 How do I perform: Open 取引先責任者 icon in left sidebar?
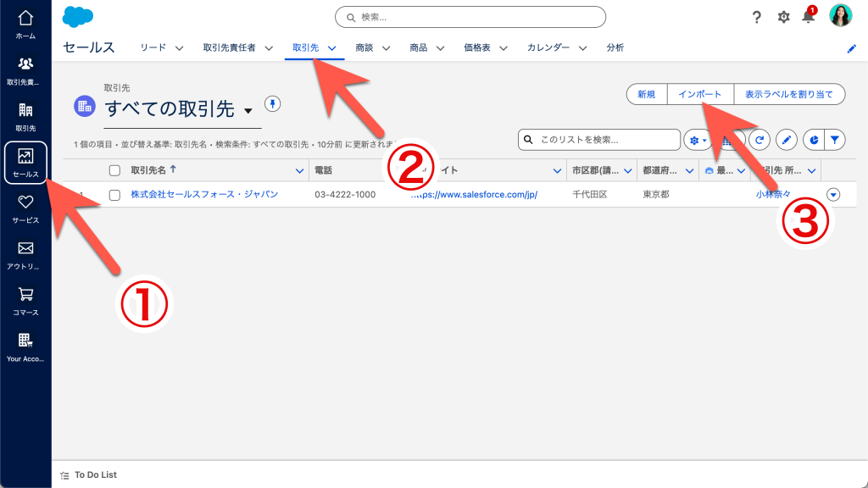[x=25, y=71]
